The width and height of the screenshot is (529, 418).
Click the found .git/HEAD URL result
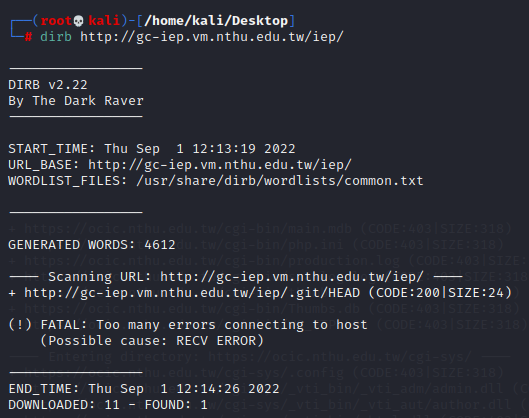click(x=192, y=293)
